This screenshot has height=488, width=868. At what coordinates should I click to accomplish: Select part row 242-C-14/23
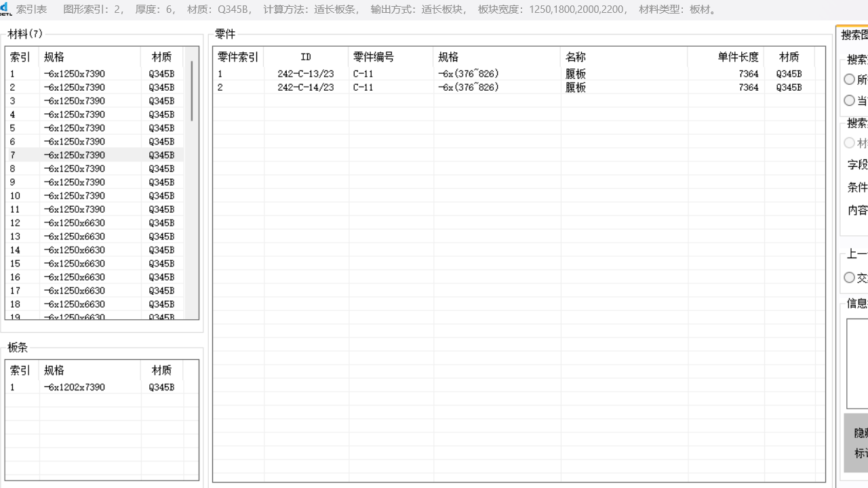pyautogui.click(x=305, y=87)
